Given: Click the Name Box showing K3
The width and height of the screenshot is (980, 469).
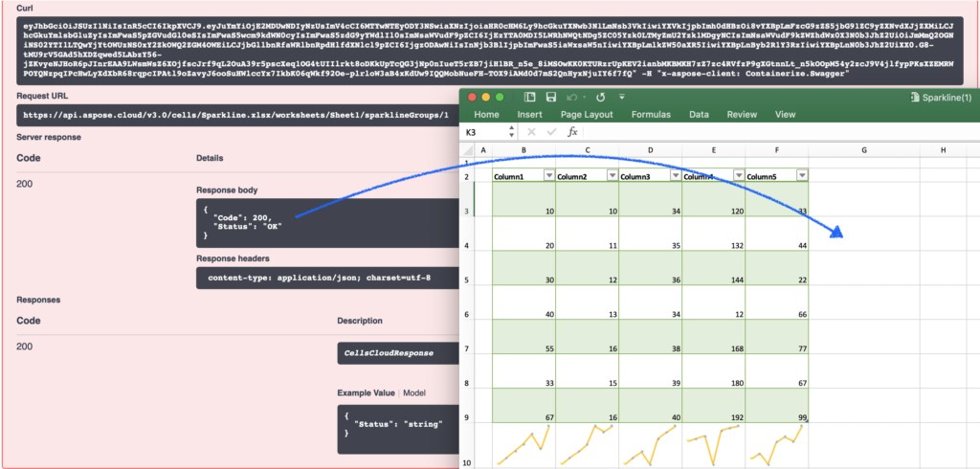Looking at the screenshot, I should coord(483,132).
